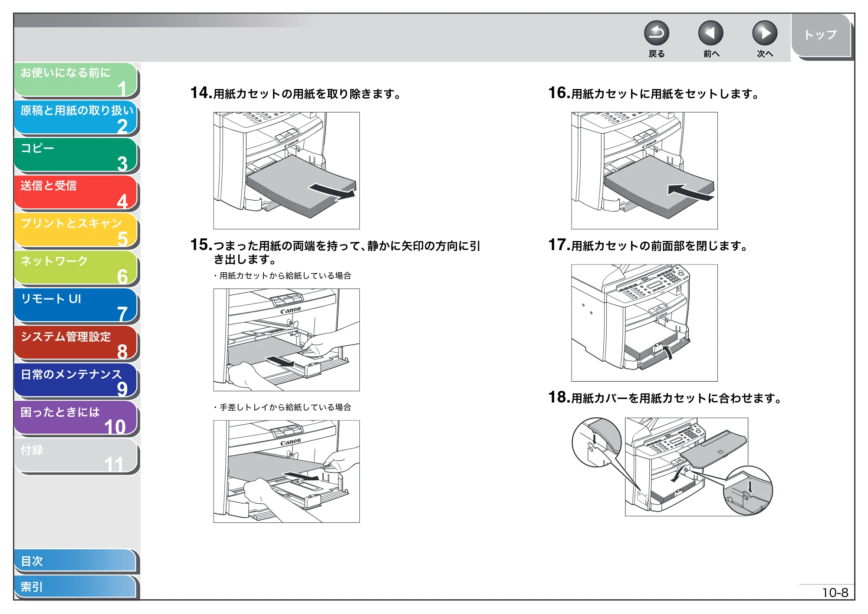868x614 pixels.
Task: Click the step 17 cassette closing illustration
Action: pos(644,323)
